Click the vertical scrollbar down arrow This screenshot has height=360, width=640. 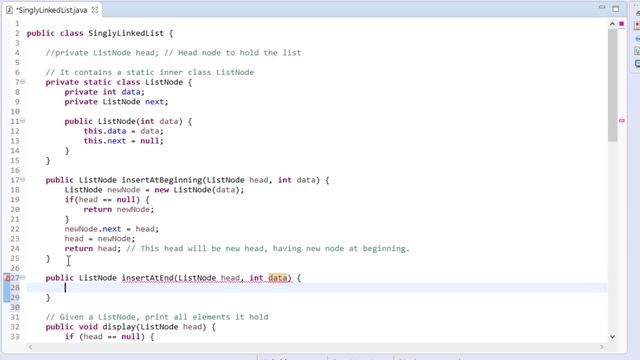click(612, 336)
